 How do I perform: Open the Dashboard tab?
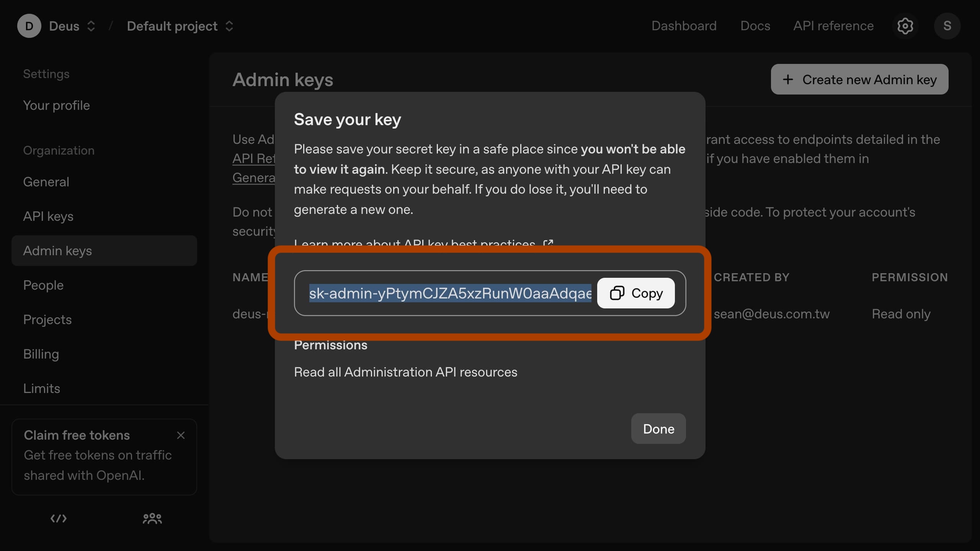(684, 26)
